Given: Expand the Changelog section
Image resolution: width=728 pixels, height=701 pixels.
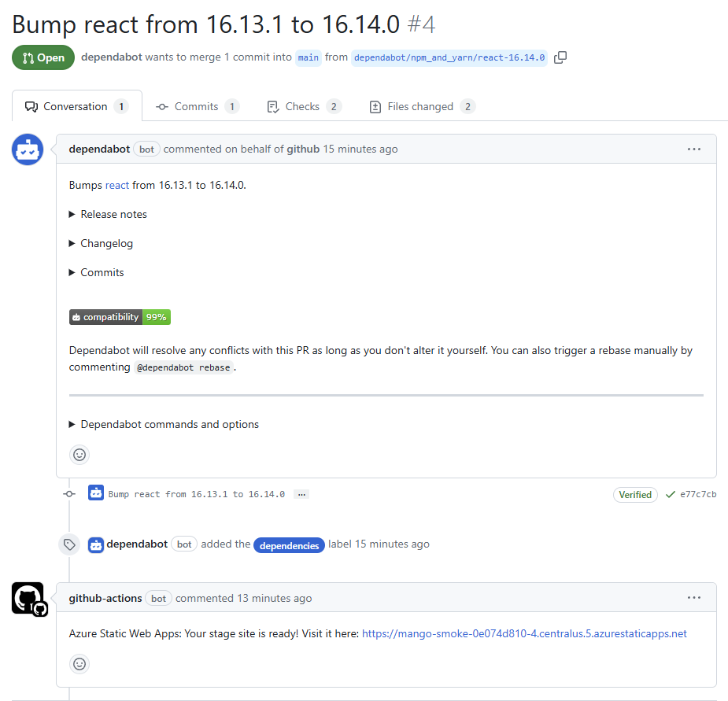Looking at the screenshot, I should 101,243.
